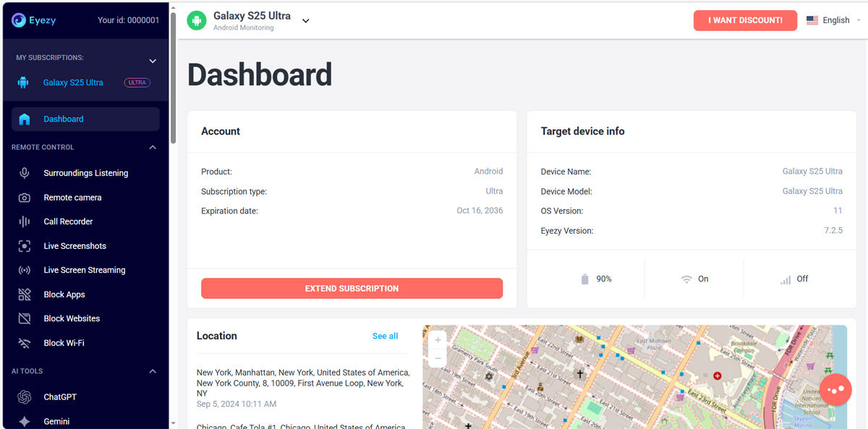Click the Block Wi-Fi icon
This screenshot has width=868, height=429.
[25, 343]
